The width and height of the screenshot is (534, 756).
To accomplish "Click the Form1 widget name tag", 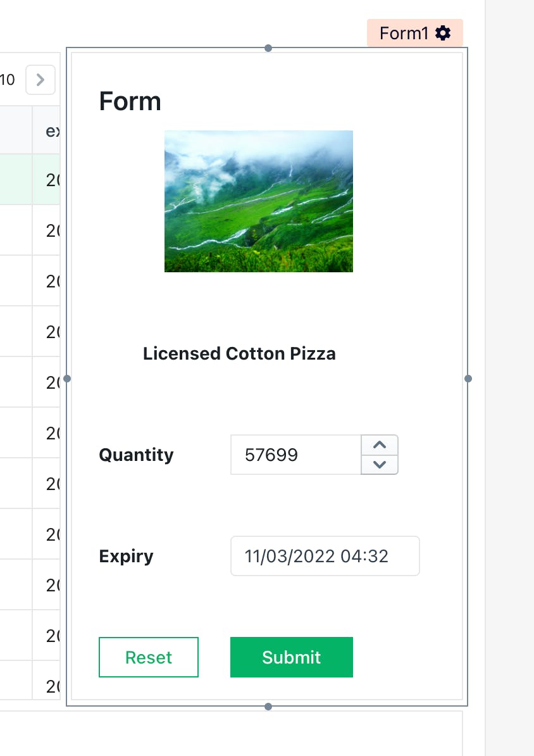I will tap(404, 33).
